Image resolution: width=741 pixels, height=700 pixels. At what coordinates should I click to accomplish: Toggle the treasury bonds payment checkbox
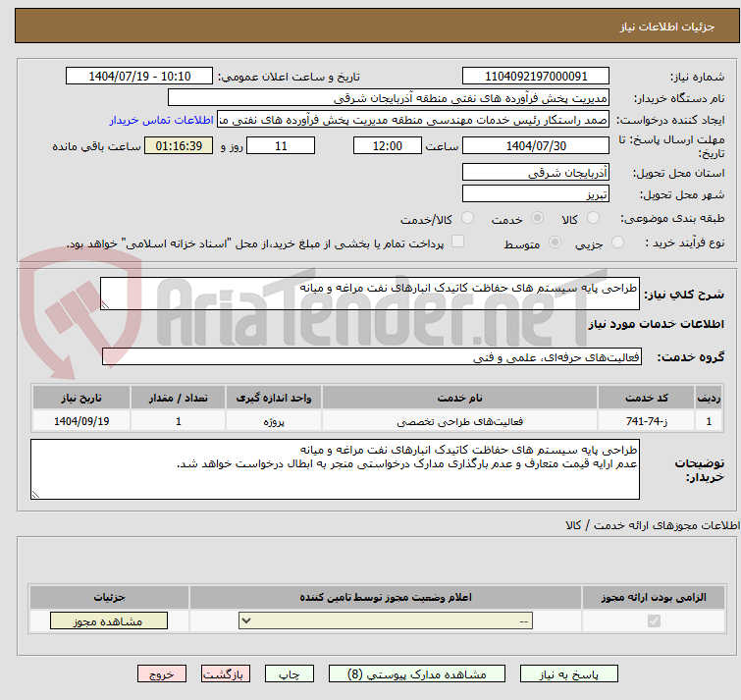[457, 242]
